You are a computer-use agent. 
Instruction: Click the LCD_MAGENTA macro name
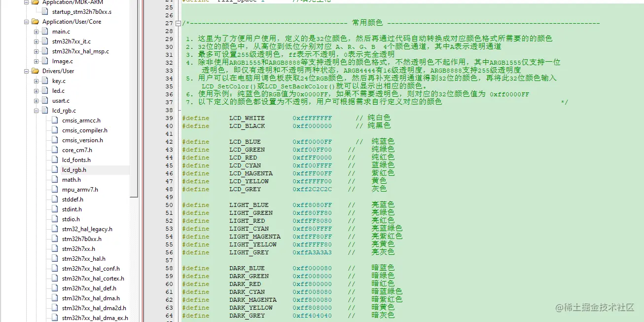point(250,173)
